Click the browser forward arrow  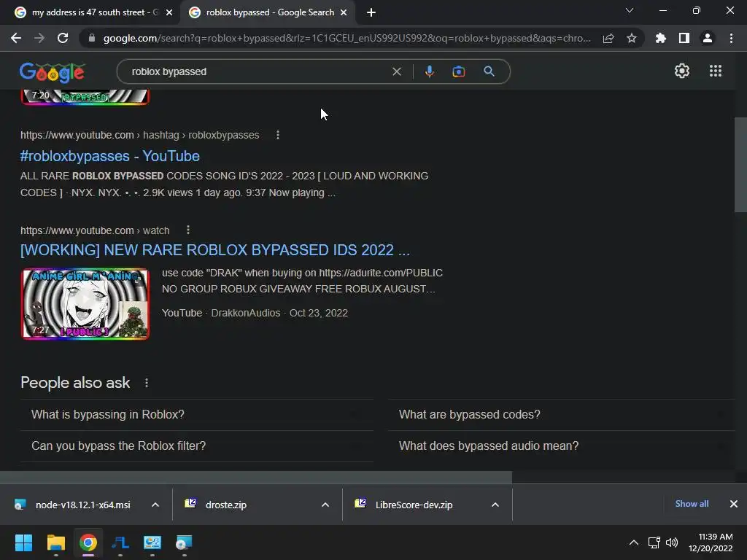[x=39, y=38]
